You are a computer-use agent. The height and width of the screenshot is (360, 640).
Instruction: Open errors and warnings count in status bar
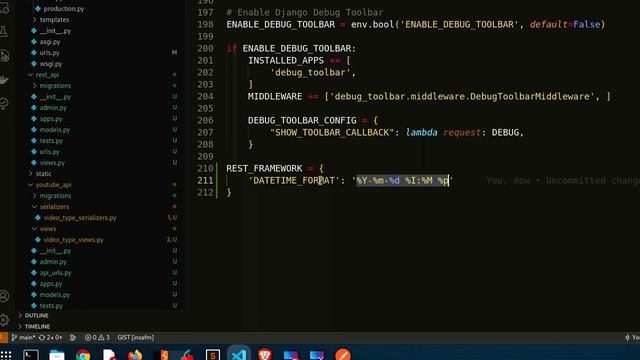(97, 338)
